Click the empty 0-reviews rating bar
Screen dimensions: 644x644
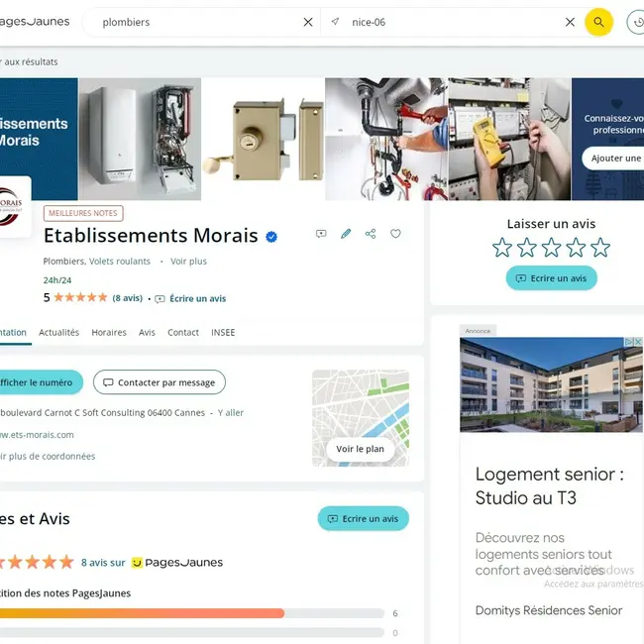(192, 632)
